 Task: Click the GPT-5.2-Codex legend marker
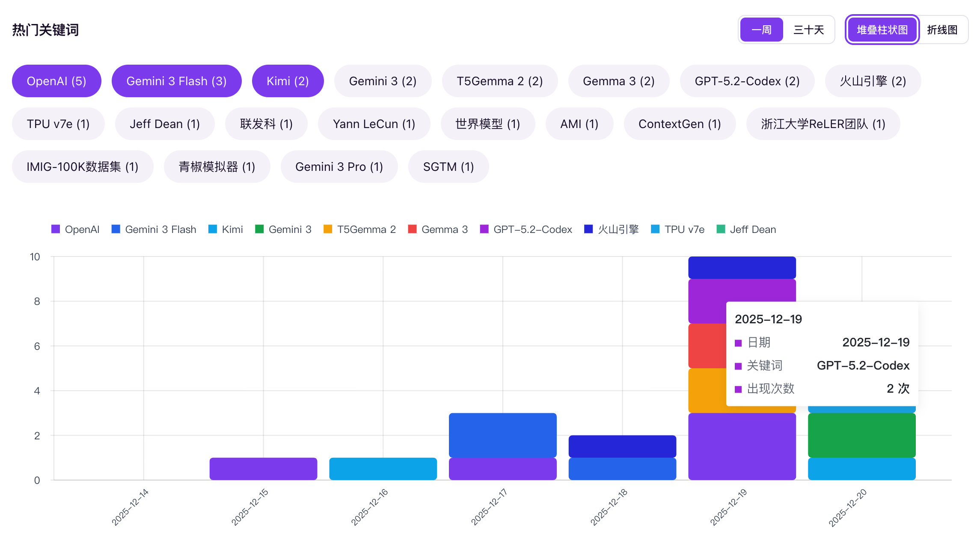[x=484, y=229]
